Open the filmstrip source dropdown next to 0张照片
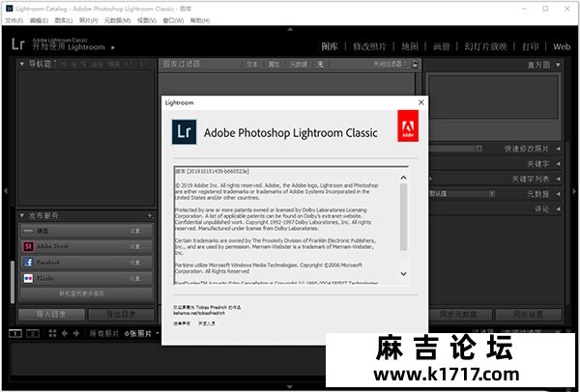 pos(158,333)
